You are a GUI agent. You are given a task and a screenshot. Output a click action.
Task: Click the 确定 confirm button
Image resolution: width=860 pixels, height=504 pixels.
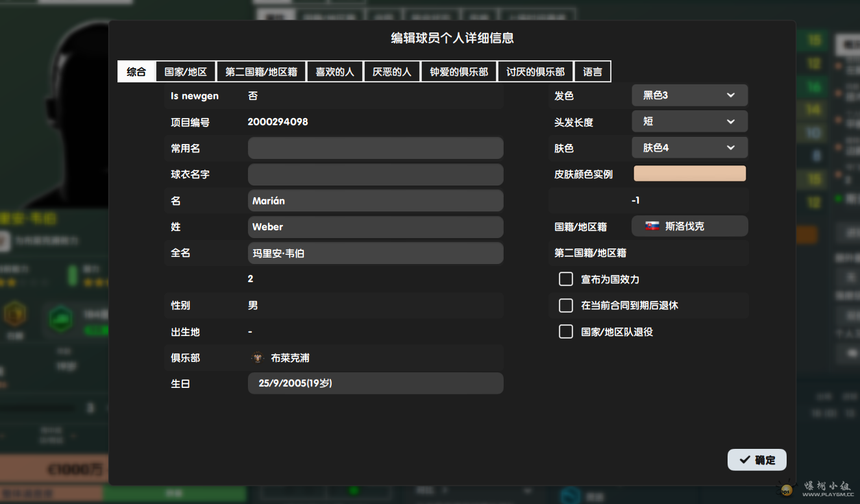757,460
